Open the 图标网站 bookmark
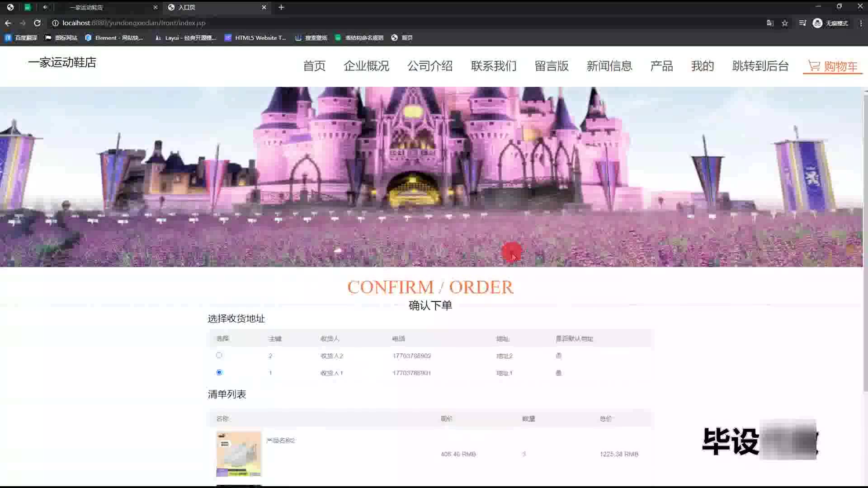868x488 pixels. 61,38
